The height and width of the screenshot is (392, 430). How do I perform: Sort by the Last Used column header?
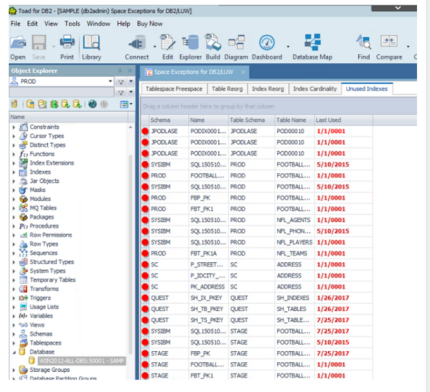[x=343, y=120]
